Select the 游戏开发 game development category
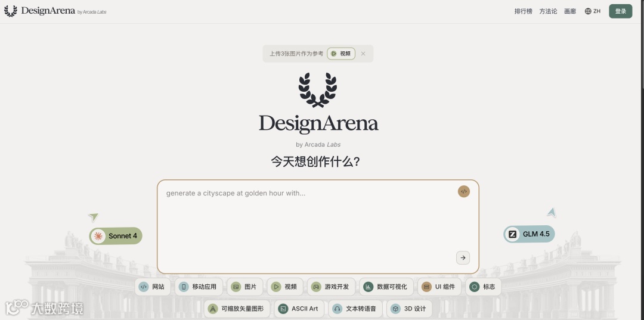644x320 pixels. [x=331, y=287]
